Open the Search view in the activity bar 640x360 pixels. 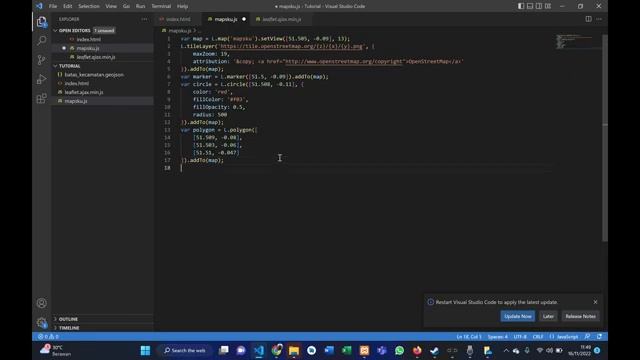point(42,40)
